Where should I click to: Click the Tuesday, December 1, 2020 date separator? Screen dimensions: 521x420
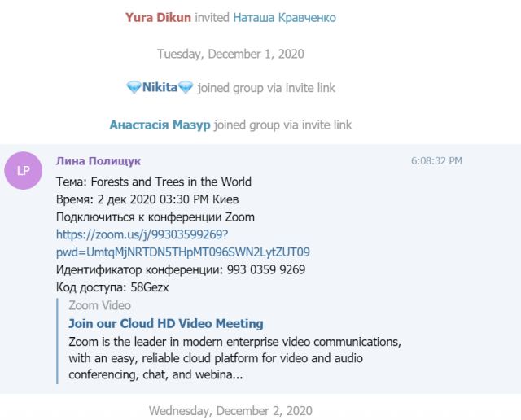[x=230, y=54]
